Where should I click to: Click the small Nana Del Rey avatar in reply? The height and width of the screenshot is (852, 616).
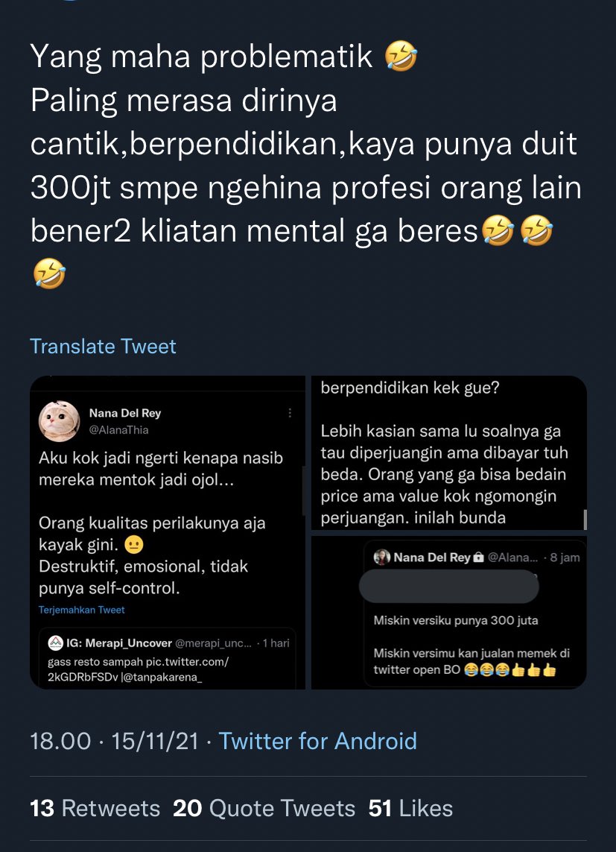381,558
